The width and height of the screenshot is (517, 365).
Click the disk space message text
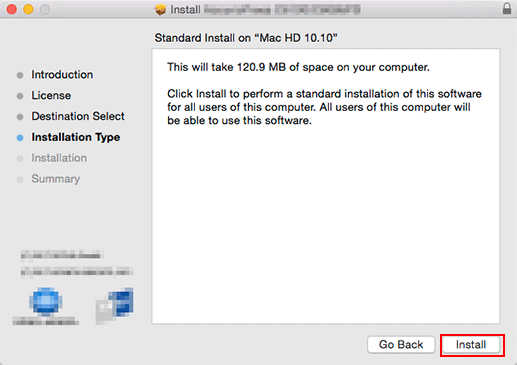(x=298, y=67)
